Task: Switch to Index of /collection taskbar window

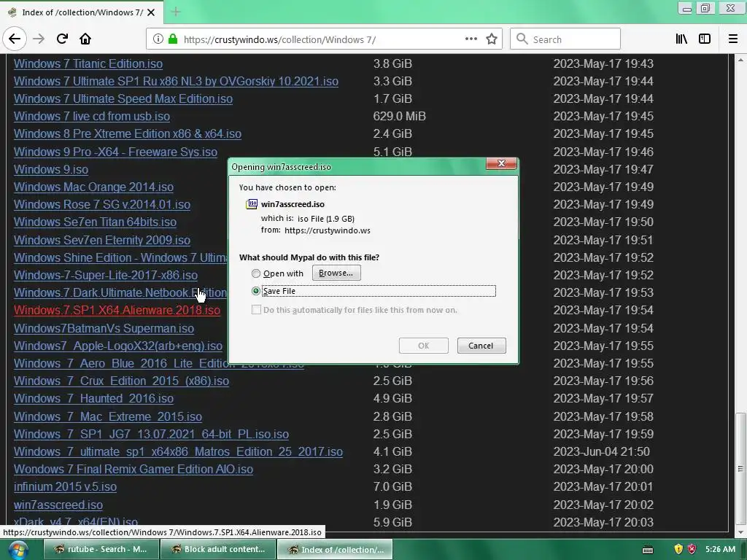Action: 335,550
